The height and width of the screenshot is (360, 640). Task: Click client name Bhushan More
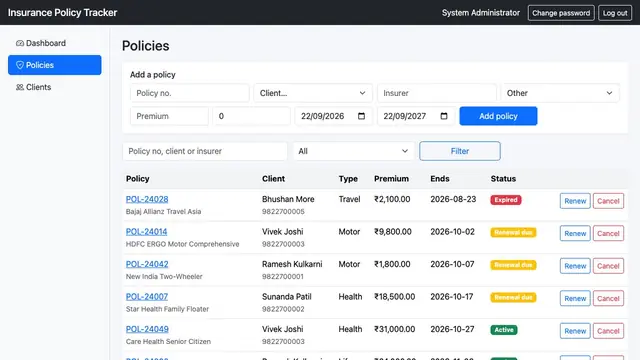pos(288,199)
